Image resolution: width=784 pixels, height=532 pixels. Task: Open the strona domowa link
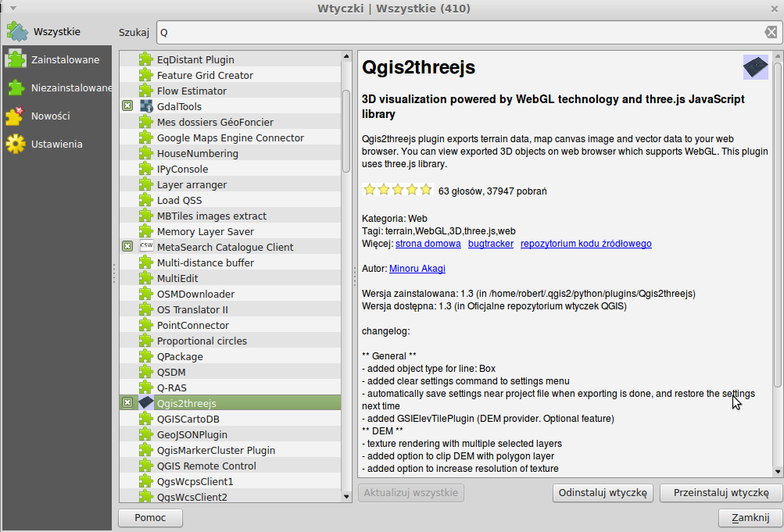pos(428,243)
